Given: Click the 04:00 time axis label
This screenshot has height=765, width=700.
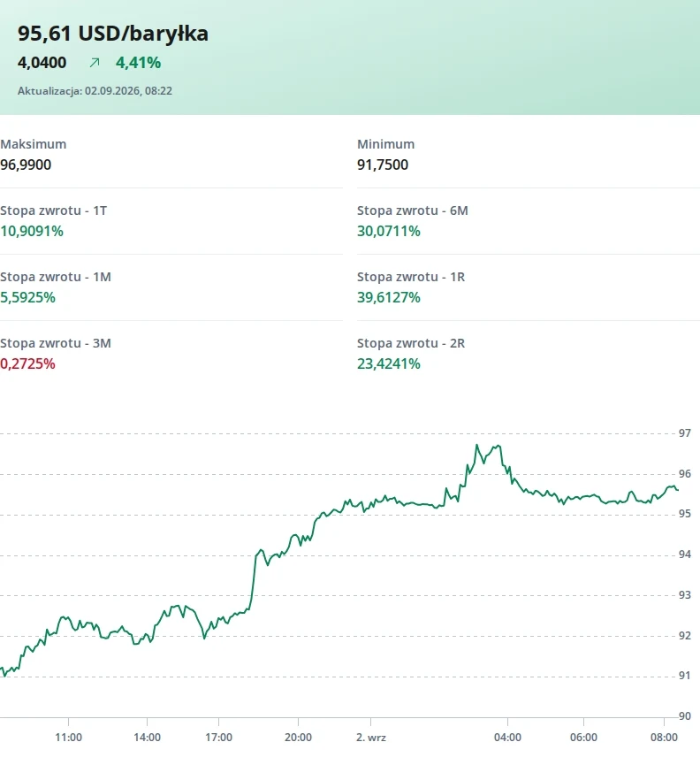Looking at the screenshot, I should point(507,738).
